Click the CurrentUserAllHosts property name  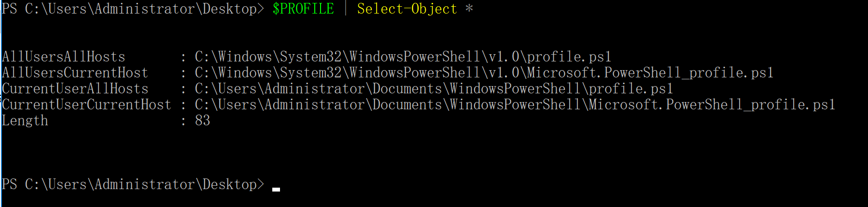75,89
